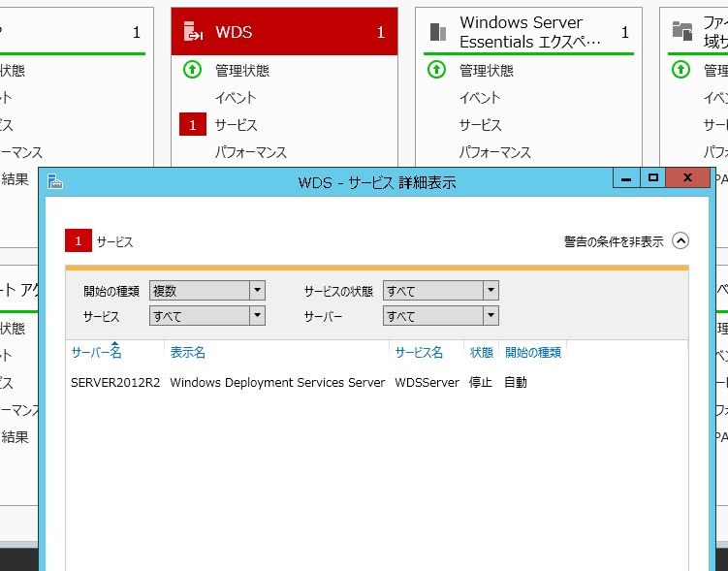Image resolution: width=728 pixels, height=571 pixels.
Task: Sort by 状態 column header
Action: [x=481, y=352]
